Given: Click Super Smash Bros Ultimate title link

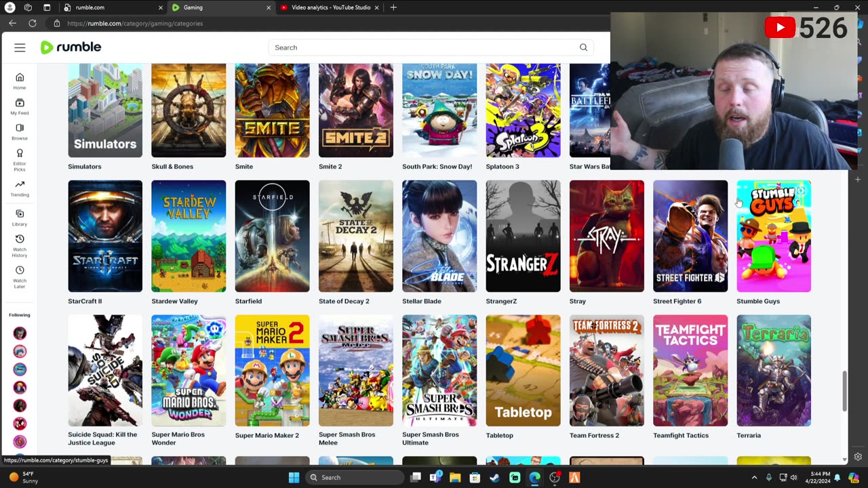Looking at the screenshot, I should click(x=431, y=439).
